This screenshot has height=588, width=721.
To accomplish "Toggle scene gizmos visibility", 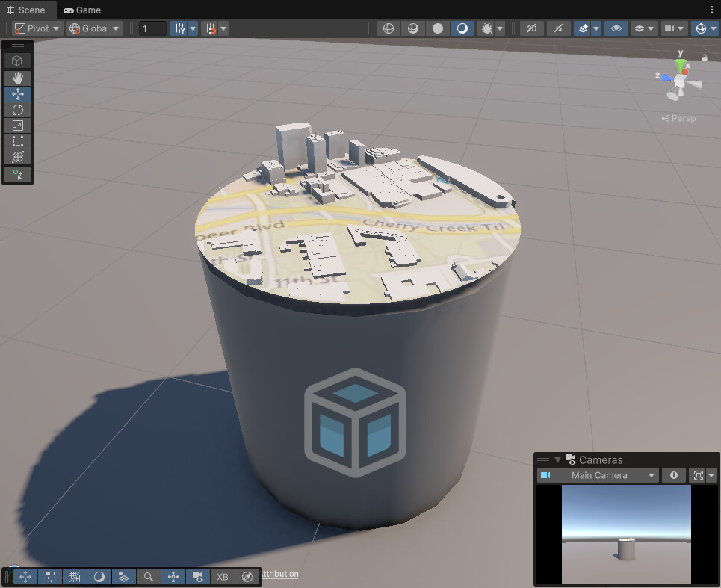I will pyautogui.click(x=700, y=28).
